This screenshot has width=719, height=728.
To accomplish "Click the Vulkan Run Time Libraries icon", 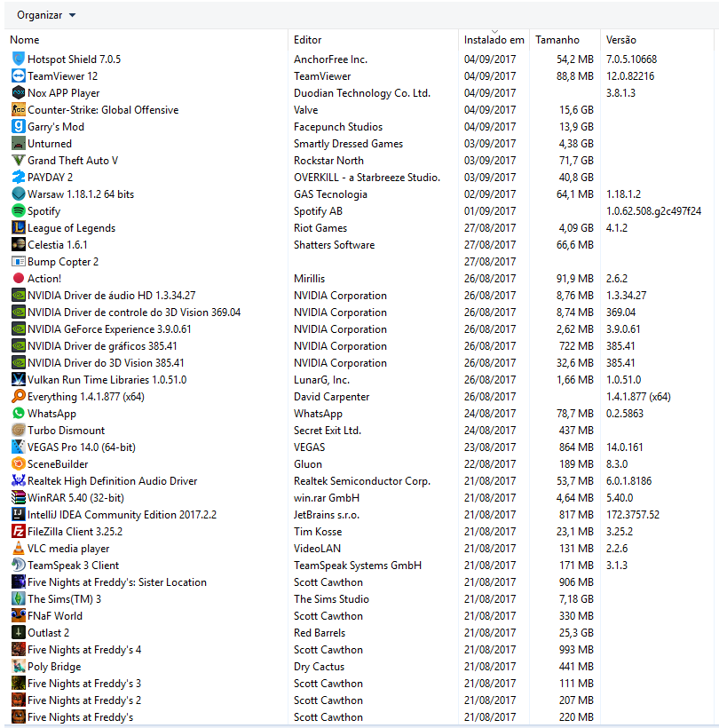I will click(x=18, y=379).
